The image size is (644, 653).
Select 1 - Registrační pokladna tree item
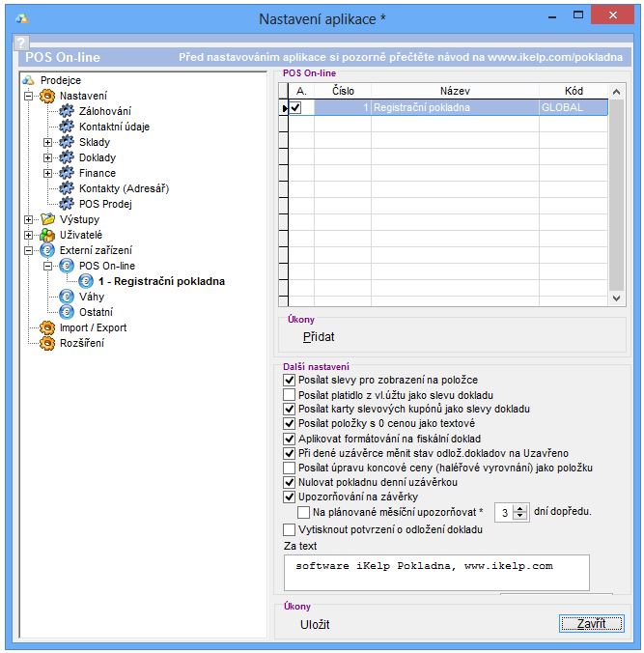pyautogui.click(x=160, y=281)
